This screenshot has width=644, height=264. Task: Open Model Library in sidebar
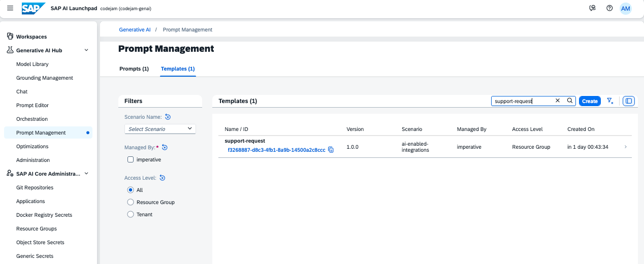click(x=33, y=64)
